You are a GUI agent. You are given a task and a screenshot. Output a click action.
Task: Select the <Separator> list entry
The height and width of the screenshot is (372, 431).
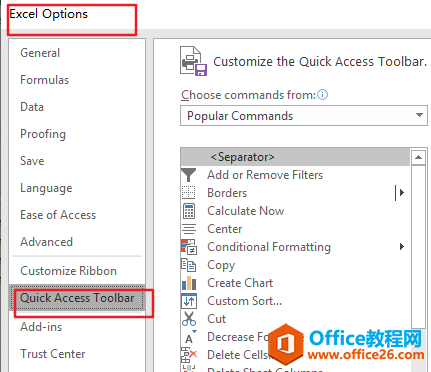(x=295, y=157)
